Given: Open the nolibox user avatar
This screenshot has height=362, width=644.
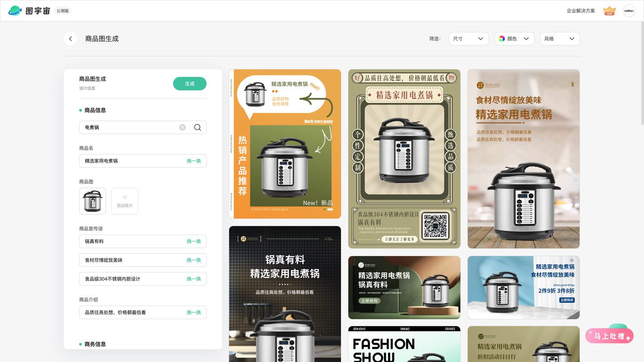Looking at the screenshot, I should tap(629, 11).
